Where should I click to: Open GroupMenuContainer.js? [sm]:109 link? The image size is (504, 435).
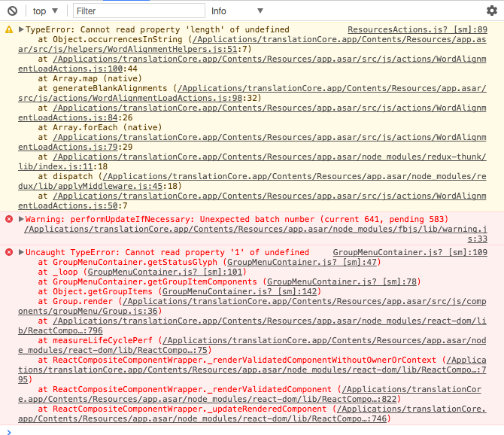click(410, 252)
